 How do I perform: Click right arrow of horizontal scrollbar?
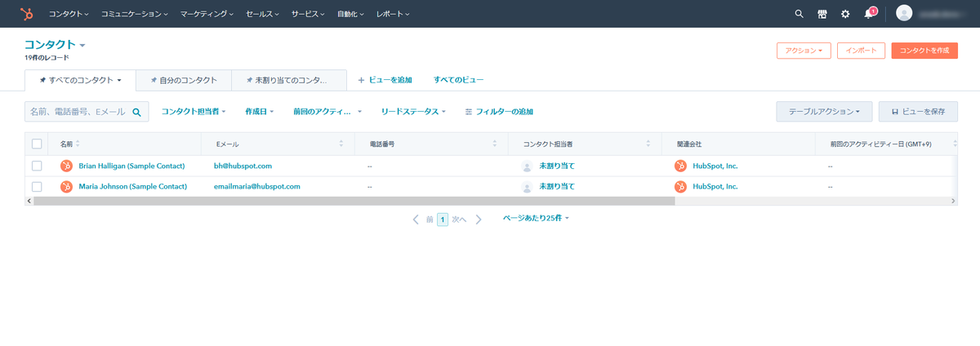pos(953,201)
